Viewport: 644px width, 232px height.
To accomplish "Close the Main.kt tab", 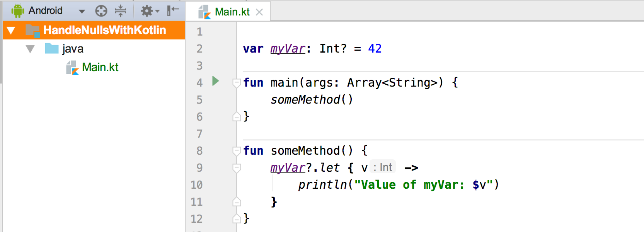I will pos(259,12).
